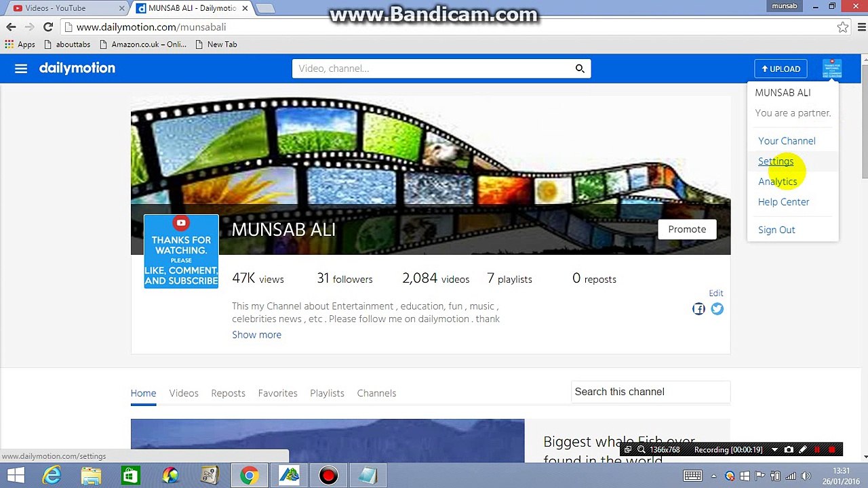
Task: Stop the Bandicam recording
Action: coord(832,449)
